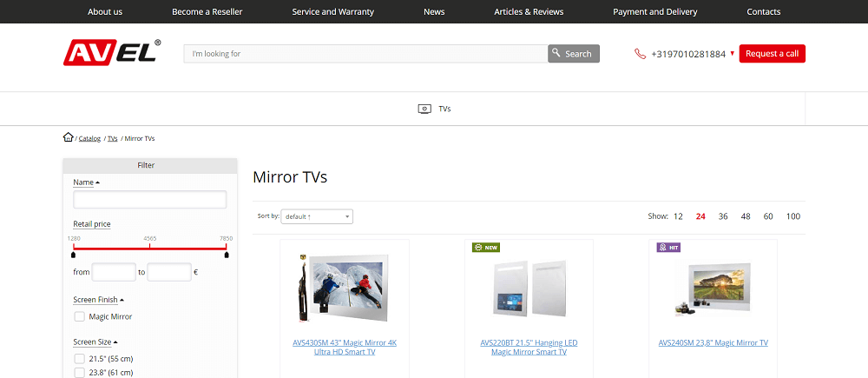Open AVS240SM 23,8" Magic Mirror TV link
The image size is (868, 378).
[x=713, y=343]
